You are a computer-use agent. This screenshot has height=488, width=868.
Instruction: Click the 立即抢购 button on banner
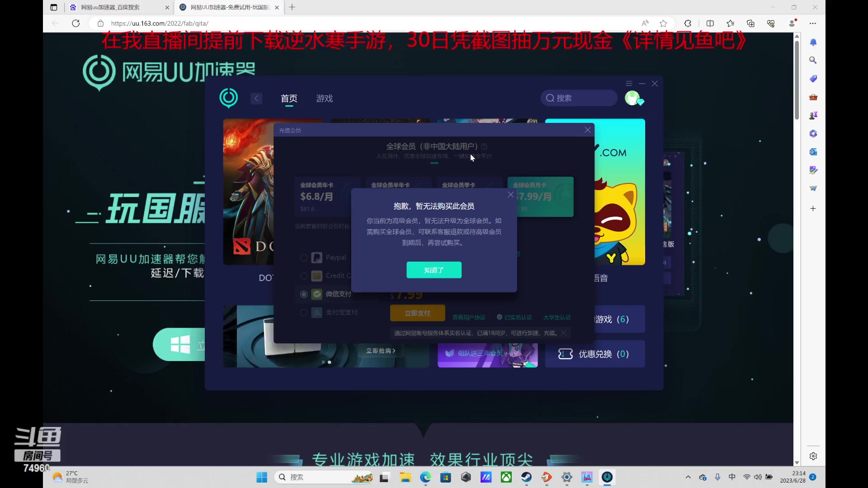381,351
